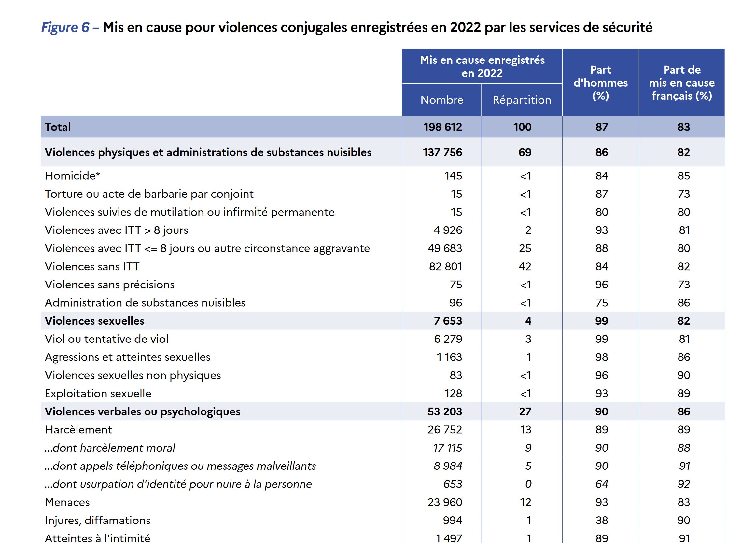Select the 'Nombre' column header

(x=442, y=100)
